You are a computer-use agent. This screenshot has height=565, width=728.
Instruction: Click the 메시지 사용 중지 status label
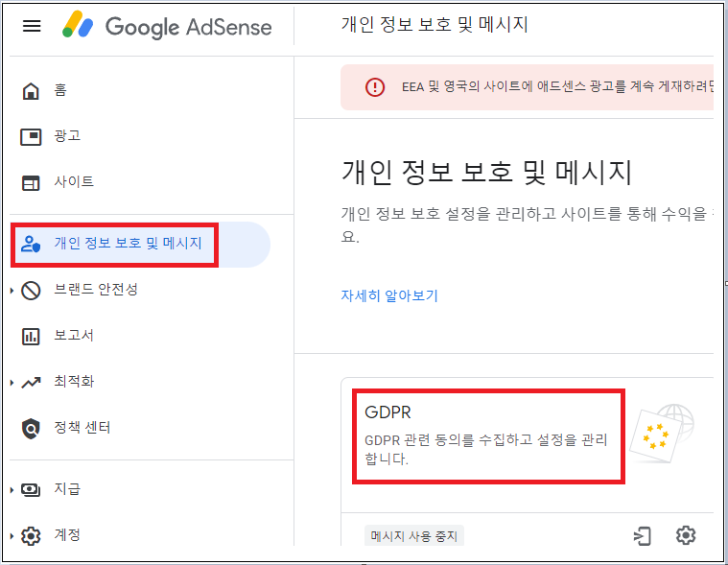[414, 536]
